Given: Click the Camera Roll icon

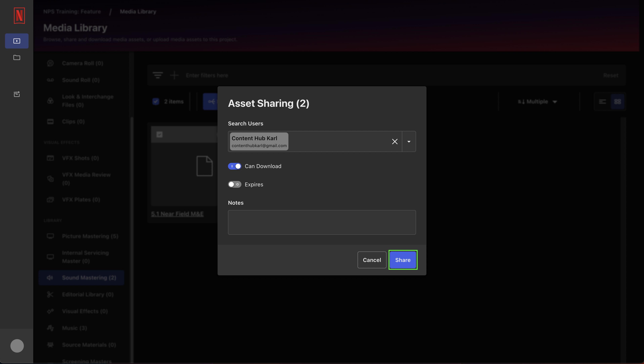Looking at the screenshot, I should 50,63.
